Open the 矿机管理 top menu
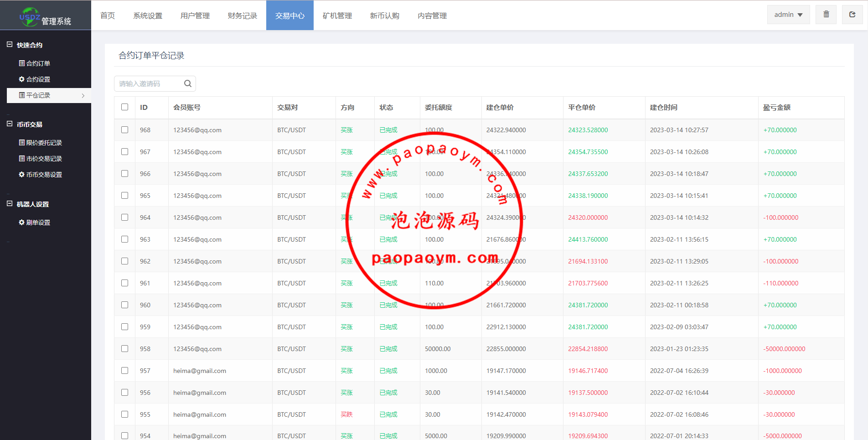This screenshot has height=440, width=868. 337,16
